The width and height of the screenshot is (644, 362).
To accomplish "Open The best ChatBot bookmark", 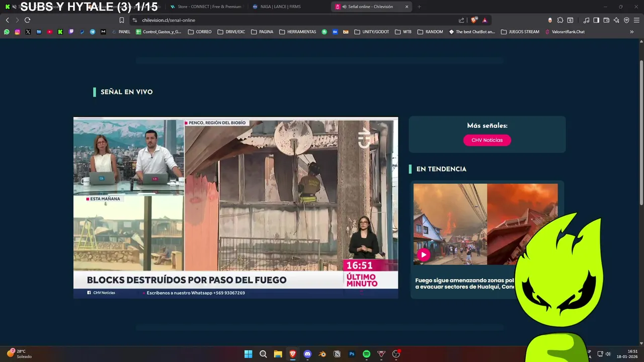I will tap(472, 32).
